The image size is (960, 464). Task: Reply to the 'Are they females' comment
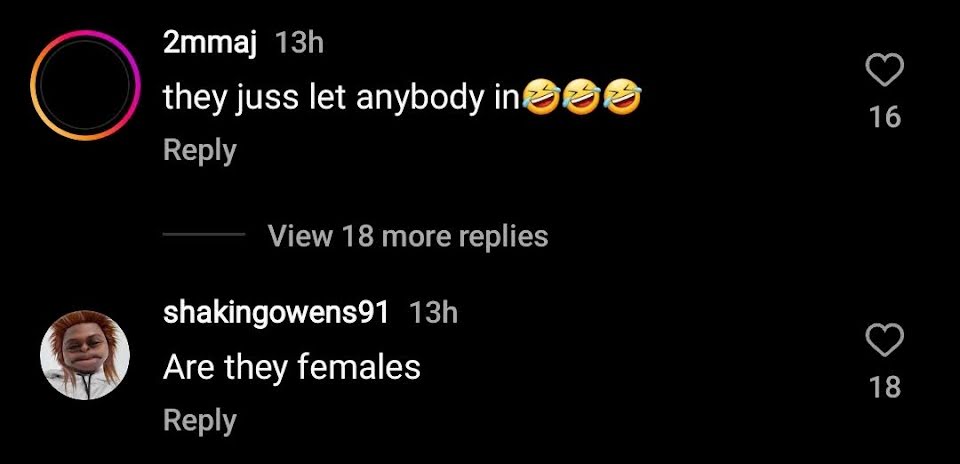(x=200, y=421)
